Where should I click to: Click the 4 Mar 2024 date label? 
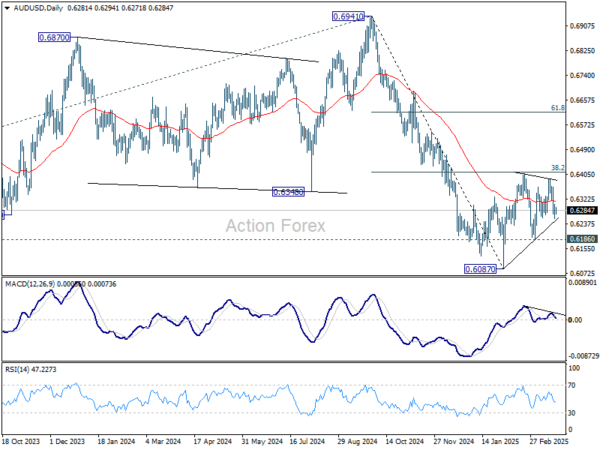pyautogui.click(x=163, y=442)
